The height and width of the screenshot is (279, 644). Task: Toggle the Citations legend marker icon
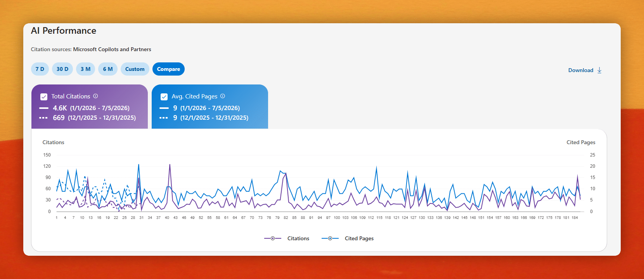pos(273,238)
